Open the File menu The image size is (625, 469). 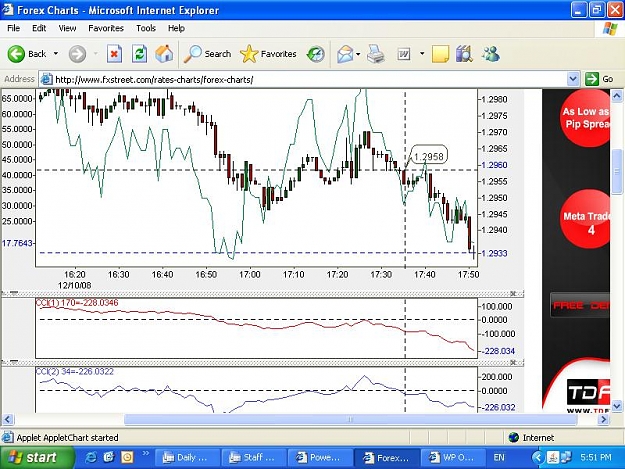(x=14, y=28)
